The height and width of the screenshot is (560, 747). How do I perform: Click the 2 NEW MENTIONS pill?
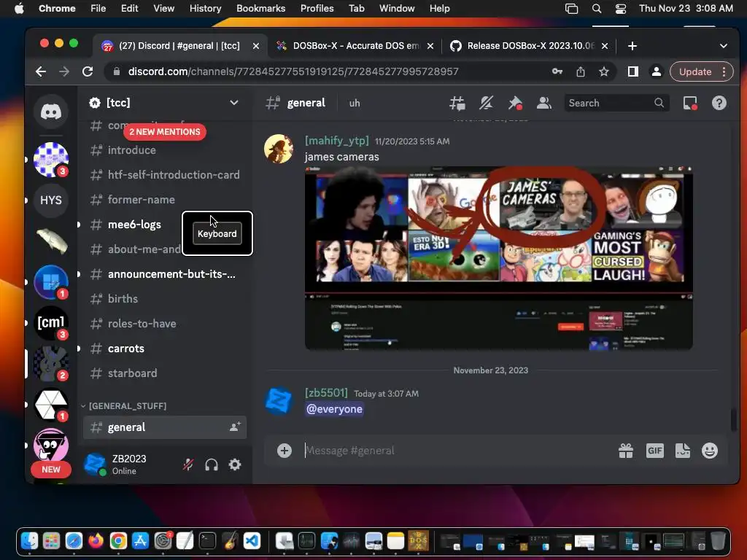pos(165,132)
